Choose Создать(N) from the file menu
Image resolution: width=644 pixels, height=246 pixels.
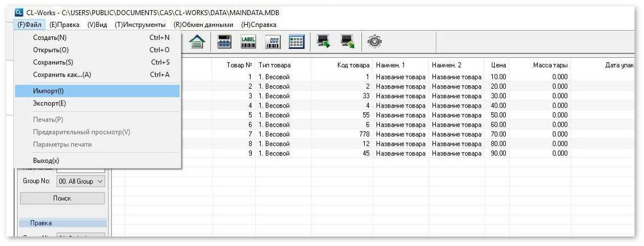tap(97, 38)
